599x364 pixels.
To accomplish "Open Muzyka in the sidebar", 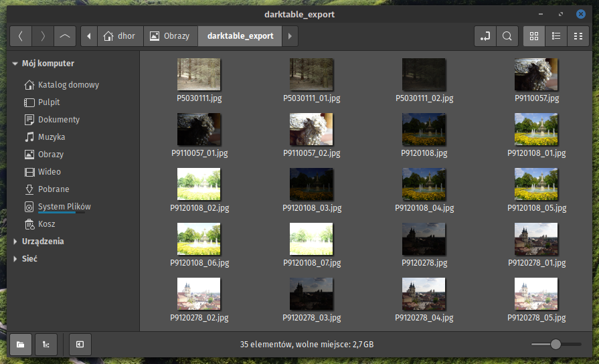I will coord(45,137).
